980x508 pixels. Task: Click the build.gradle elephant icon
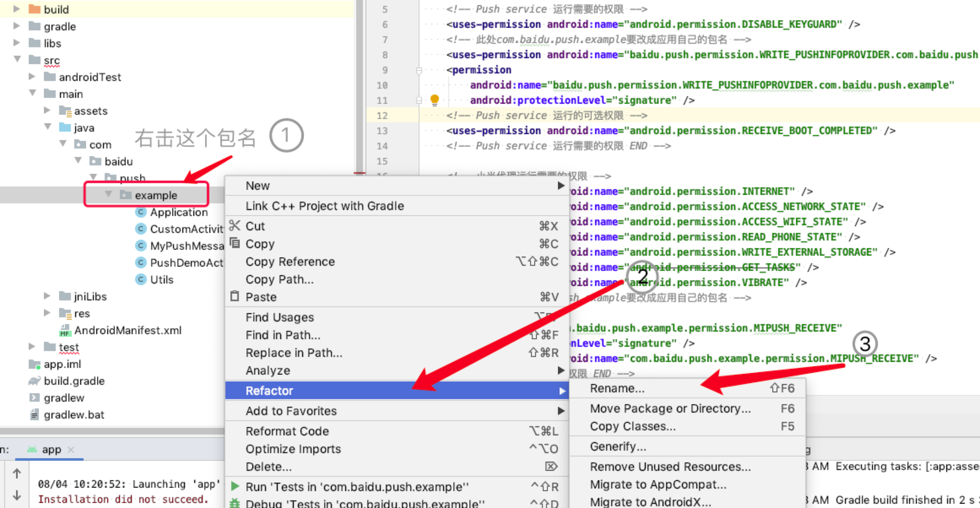tap(34, 381)
